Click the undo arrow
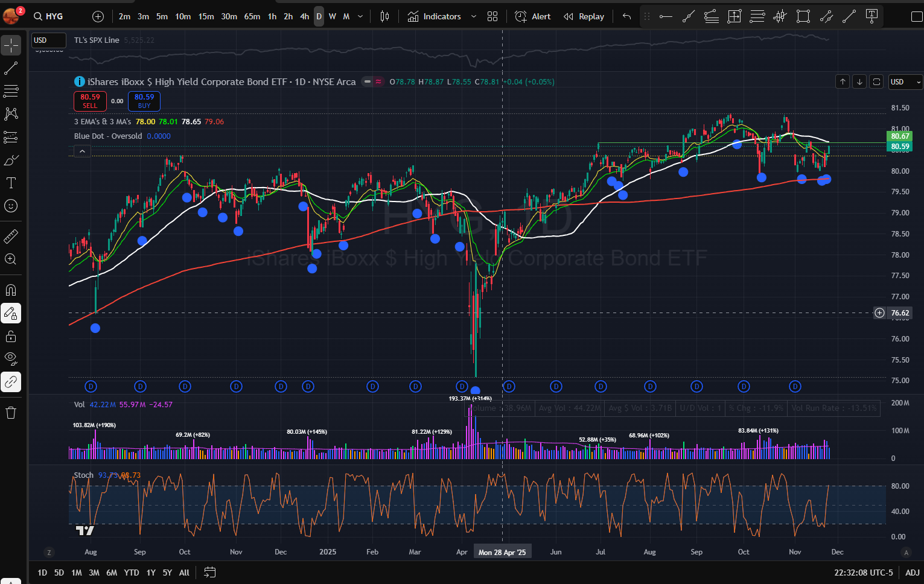Image resolution: width=924 pixels, height=584 pixels. pos(626,16)
